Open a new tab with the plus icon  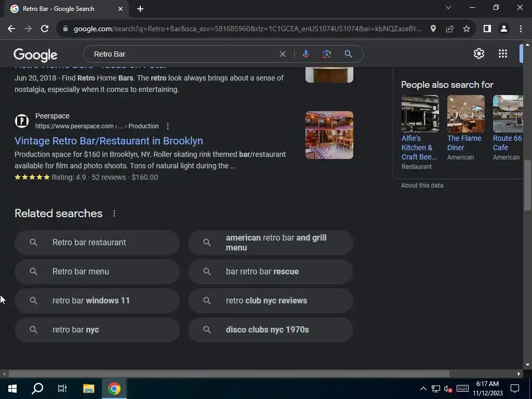tap(140, 9)
